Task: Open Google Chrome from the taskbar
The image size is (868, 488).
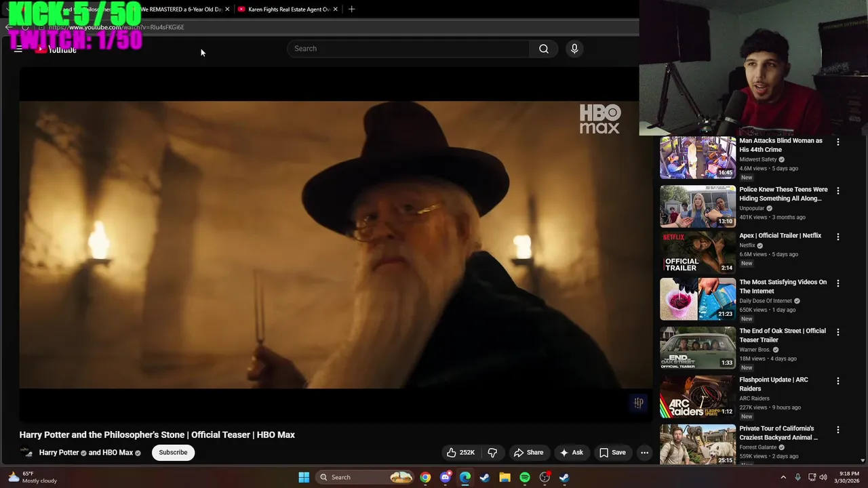Action: (x=425, y=477)
